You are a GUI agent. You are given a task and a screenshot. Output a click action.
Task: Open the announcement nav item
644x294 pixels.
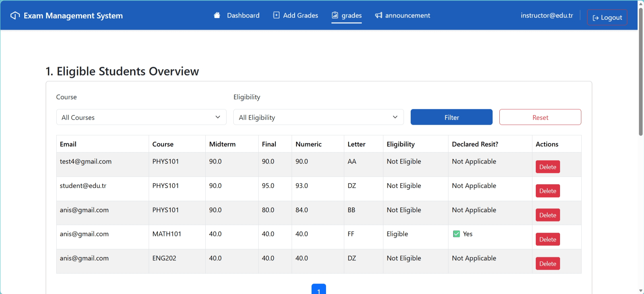pyautogui.click(x=403, y=16)
